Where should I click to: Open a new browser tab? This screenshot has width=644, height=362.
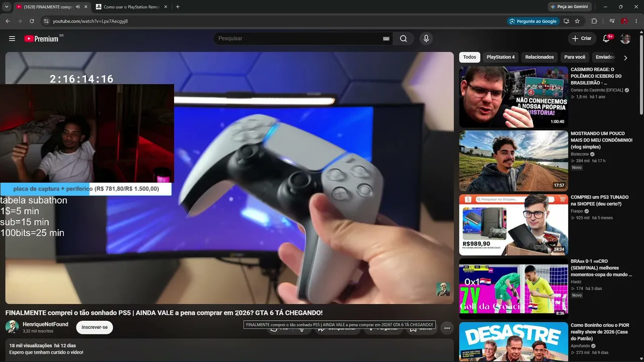coord(178,7)
